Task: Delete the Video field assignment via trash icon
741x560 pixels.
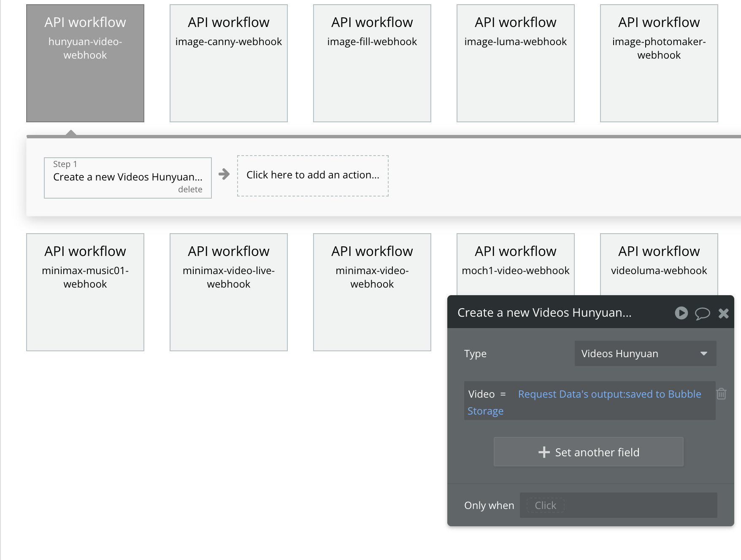Action: (722, 393)
